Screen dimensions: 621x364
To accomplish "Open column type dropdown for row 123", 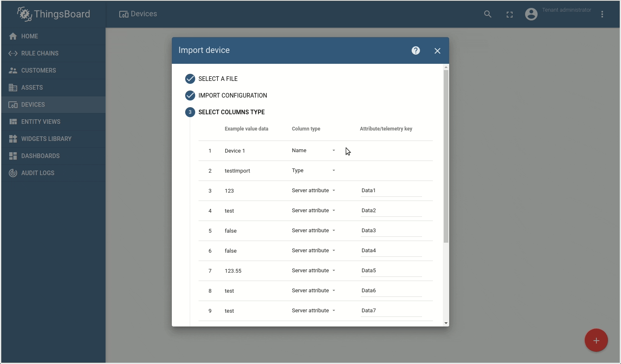I will (x=314, y=191).
